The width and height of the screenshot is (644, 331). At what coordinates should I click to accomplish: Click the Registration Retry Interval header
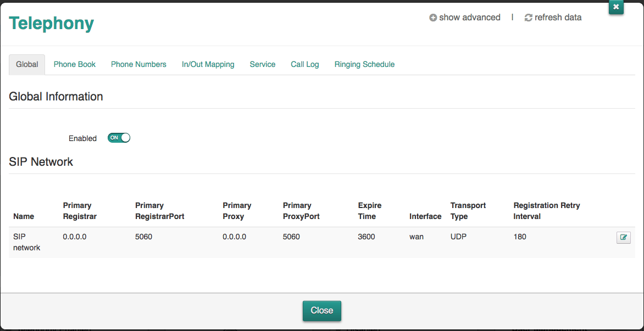547,211
